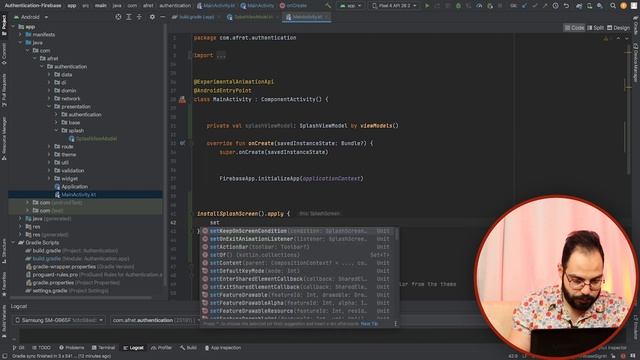640x360 pixels.
Task: Expand the manifests folder
Action: click(x=20, y=35)
